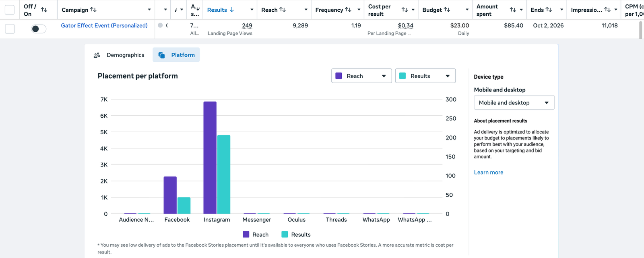
Task: Click the Facebook purple Reach bar
Action: click(170, 195)
